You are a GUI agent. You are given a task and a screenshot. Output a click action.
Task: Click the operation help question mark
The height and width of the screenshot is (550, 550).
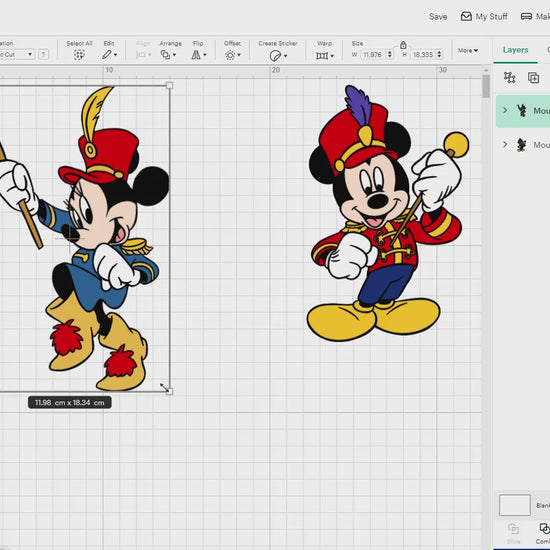(x=43, y=54)
